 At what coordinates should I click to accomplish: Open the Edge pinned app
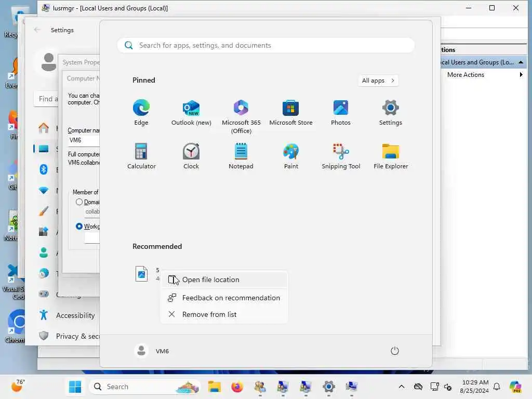(x=141, y=113)
